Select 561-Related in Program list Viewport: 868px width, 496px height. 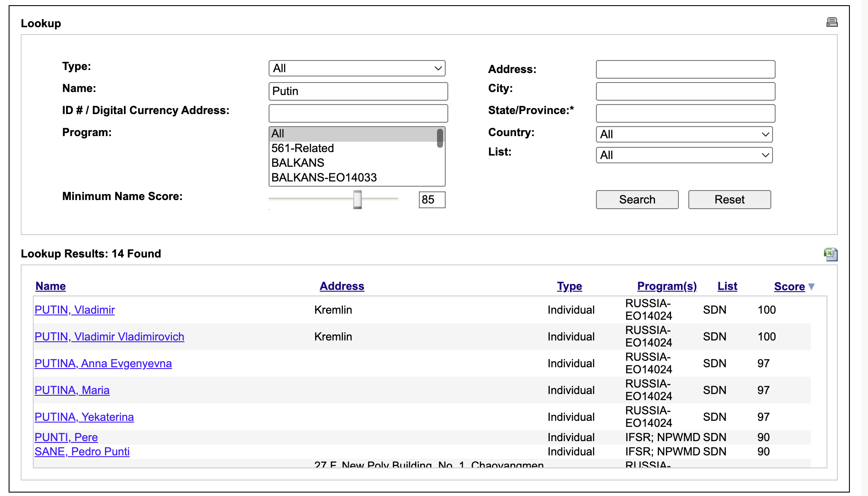[302, 148]
